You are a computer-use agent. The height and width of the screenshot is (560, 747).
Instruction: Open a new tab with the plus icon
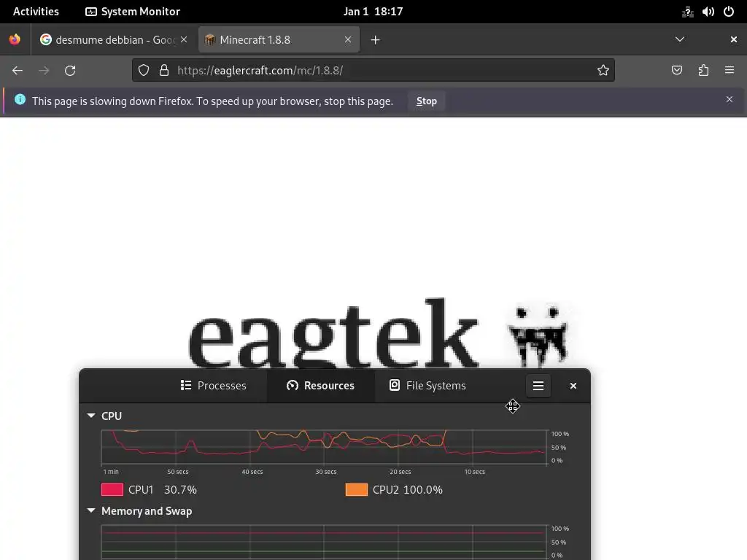pyautogui.click(x=376, y=40)
